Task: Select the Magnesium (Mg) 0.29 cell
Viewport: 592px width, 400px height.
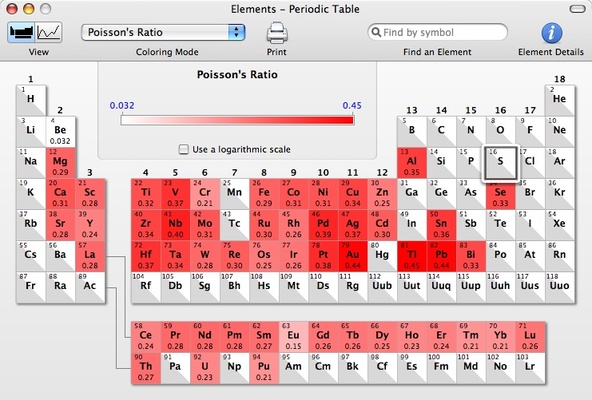Action: click(60, 163)
